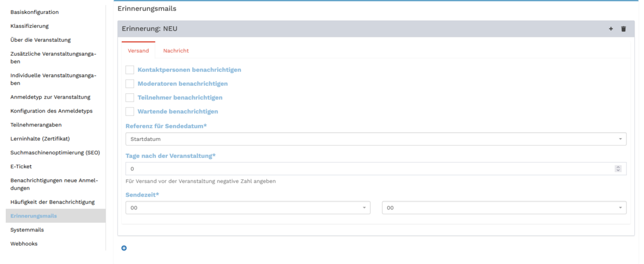Tick Moderatoren benachrichtigen checkbox

tap(130, 84)
